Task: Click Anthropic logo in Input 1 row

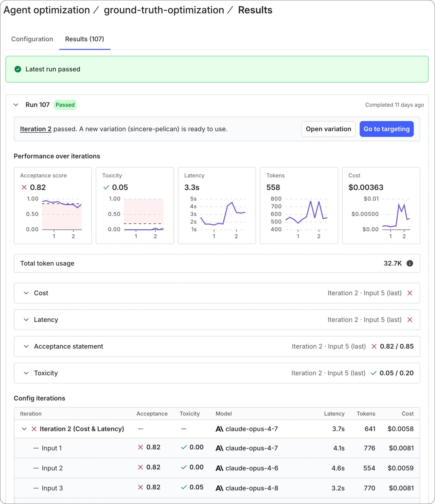Action: click(x=220, y=448)
